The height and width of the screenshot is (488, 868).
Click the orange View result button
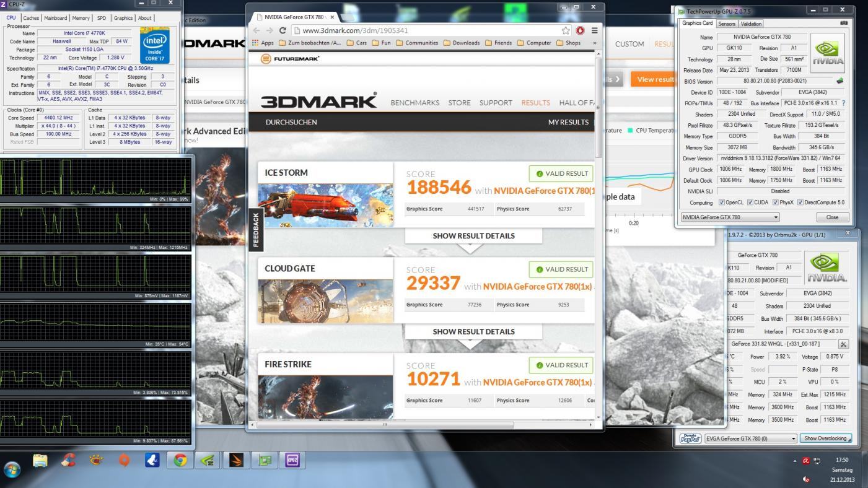[x=653, y=79]
